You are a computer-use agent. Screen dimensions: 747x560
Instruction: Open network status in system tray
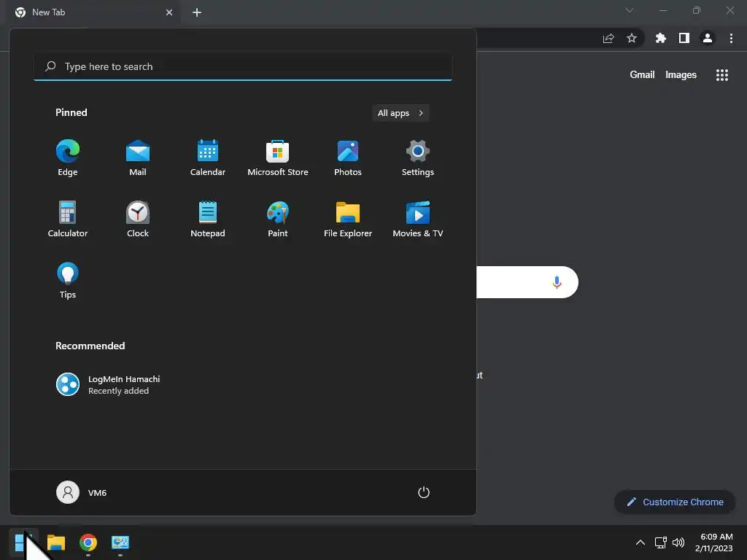[x=660, y=542]
